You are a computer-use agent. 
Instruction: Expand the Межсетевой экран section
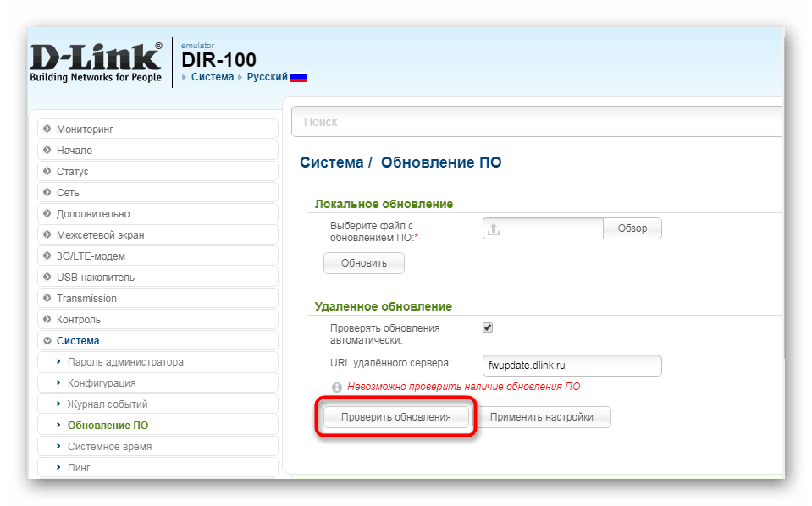[x=158, y=235]
